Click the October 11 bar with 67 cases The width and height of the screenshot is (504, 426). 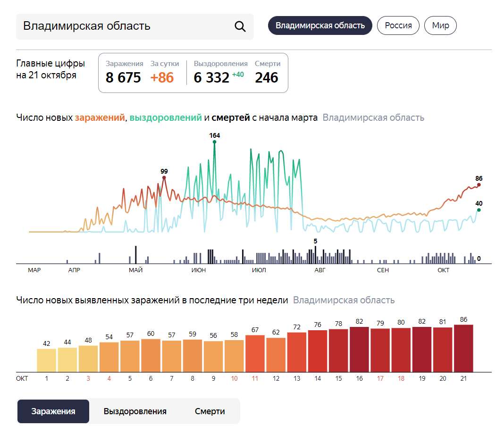255,353
